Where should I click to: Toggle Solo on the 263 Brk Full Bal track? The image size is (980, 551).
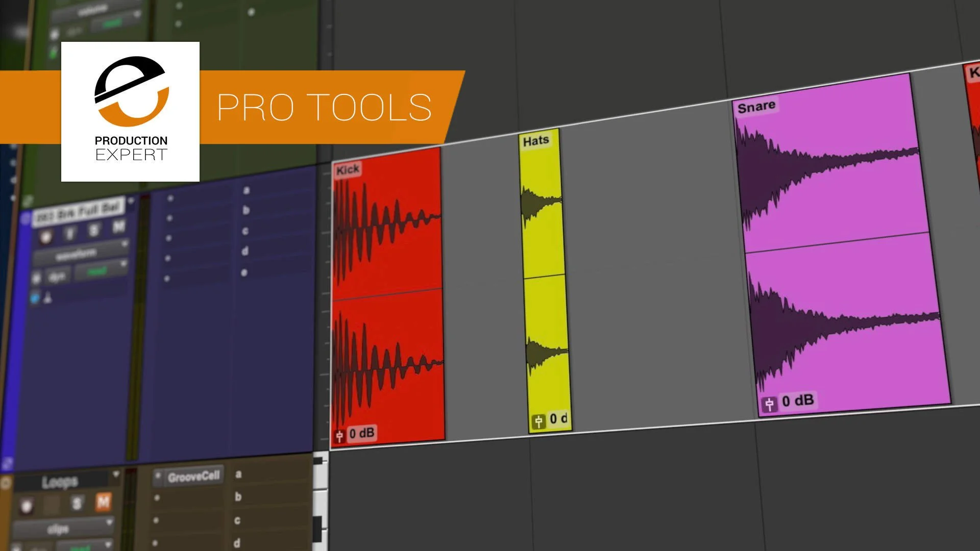94,229
